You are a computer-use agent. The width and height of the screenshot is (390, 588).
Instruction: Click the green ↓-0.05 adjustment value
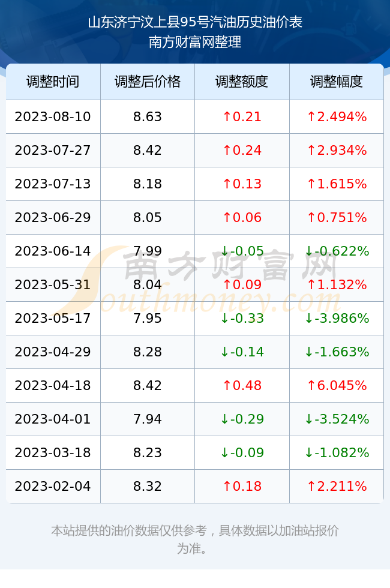coord(242,251)
